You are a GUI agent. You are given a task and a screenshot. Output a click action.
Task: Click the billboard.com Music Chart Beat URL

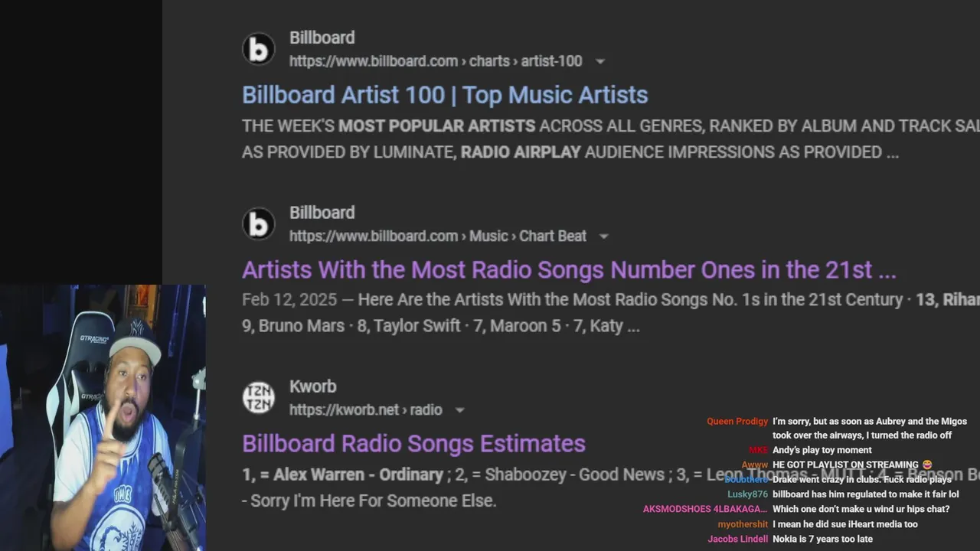(x=438, y=236)
